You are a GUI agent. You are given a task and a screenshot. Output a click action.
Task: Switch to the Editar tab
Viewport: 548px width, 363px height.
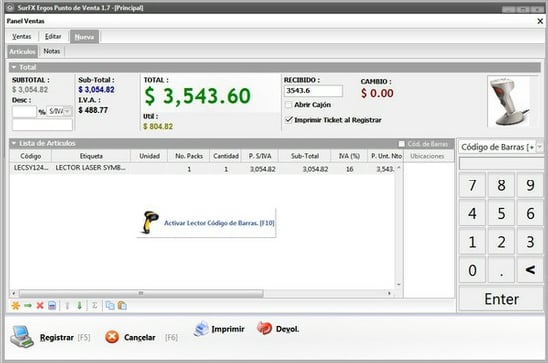[53, 37]
